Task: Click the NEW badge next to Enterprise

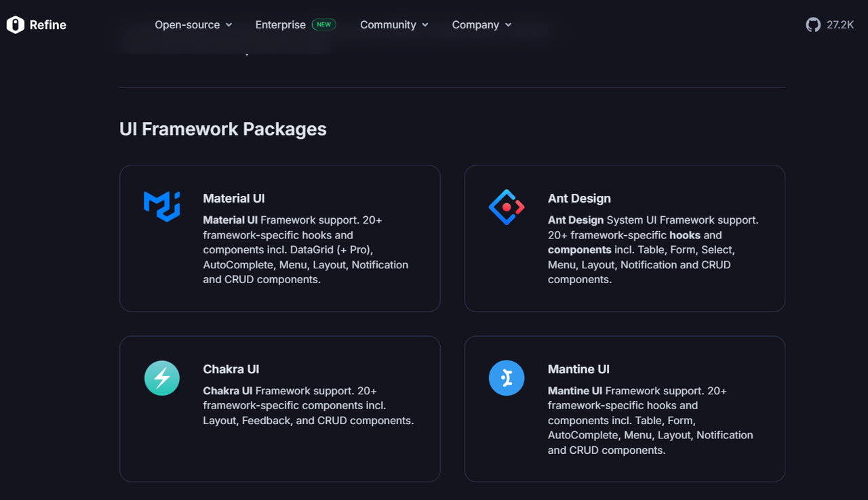Action: click(x=323, y=24)
